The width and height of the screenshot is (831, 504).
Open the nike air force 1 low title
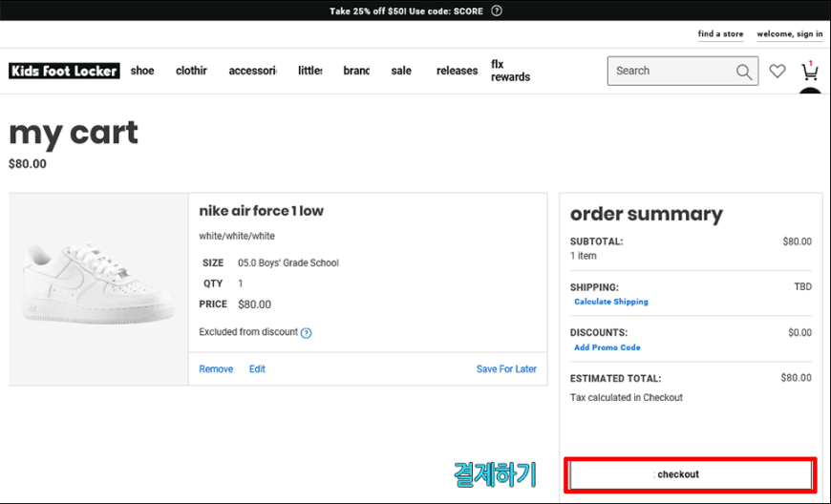[262, 211]
